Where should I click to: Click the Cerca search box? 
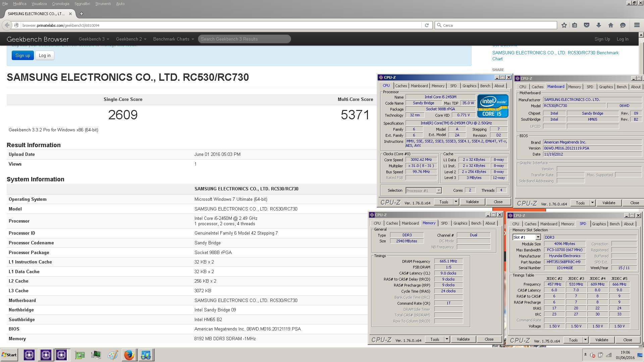coord(496,25)
